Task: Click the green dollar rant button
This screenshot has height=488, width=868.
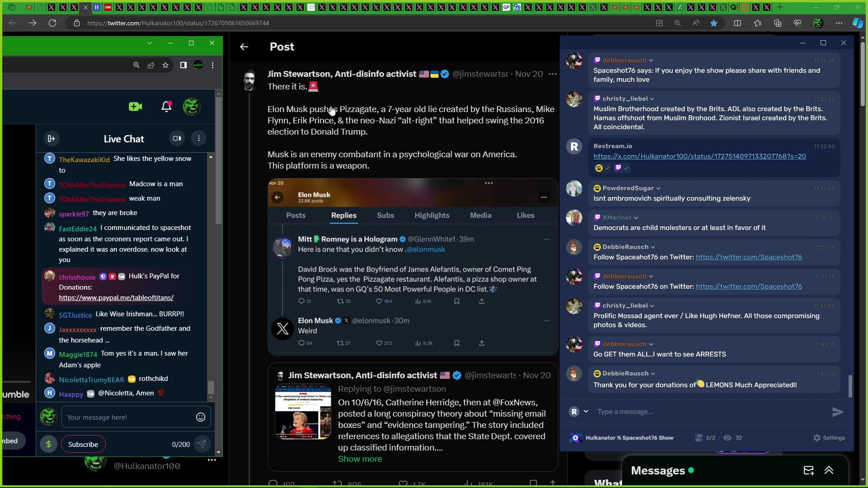Action: coord(49,444)
